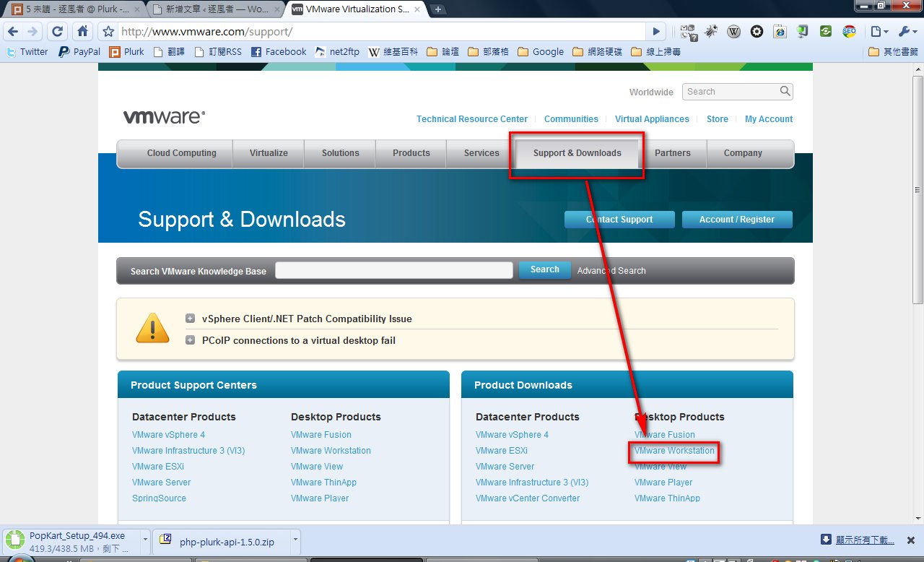Open the 部落格 bookmark folder
The image size is (924, 562).
488,52
